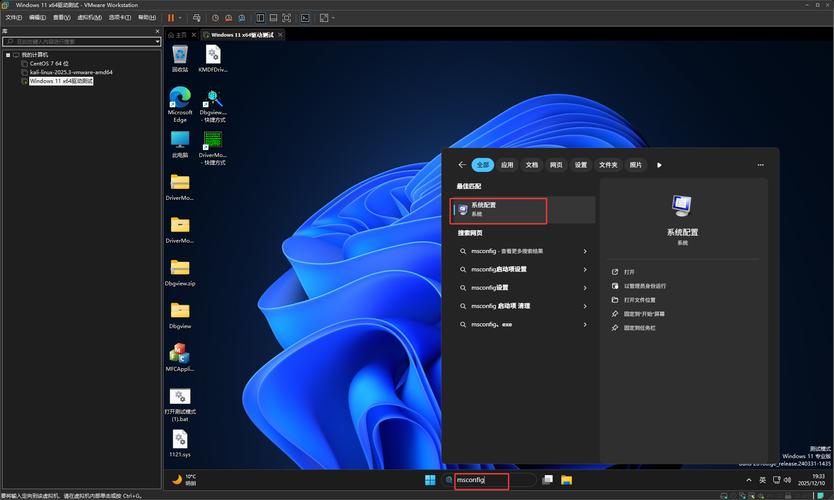Screen dimensions: 834x500
Task: Click the Recycle Bin desktop icon
Action: click(x=180, y=56)
